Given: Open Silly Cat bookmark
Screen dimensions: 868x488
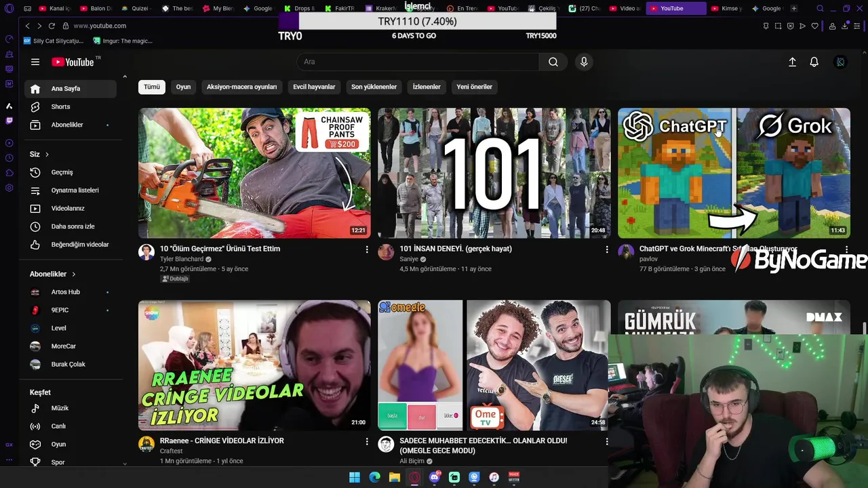Looking at the screenshot, I should coord(54,41).
